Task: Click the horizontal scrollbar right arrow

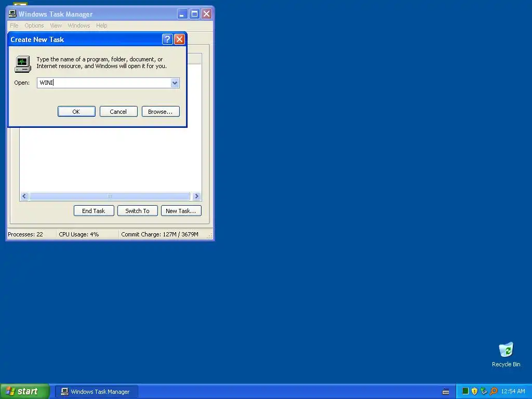Action: coord(196,196)
